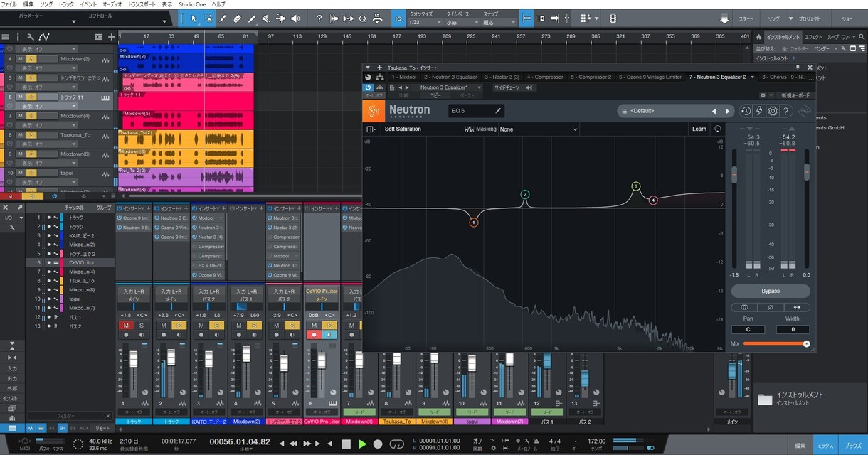Click the Neutron lightning bolt icon
The width and height of the screenshot is (868, 455).
[759, 111]
